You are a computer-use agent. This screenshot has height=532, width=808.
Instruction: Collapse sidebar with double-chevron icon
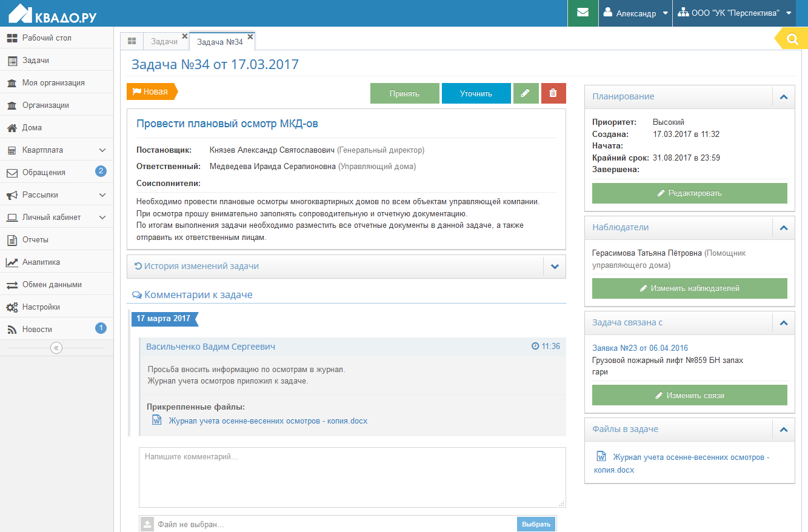click(x=56, y=348)
